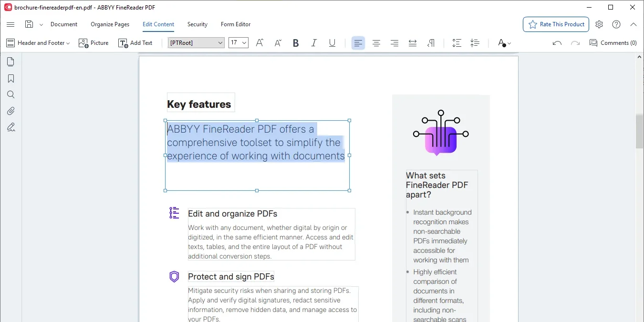Viewport: 644px width, 322px height.
Task: Click the Rate This Product button
Action: coord(556,24)
